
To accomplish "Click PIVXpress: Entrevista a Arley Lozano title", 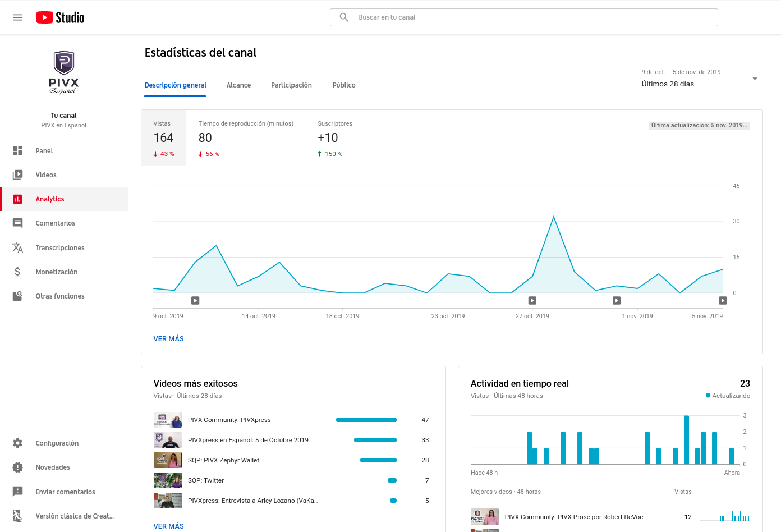I will (253, 501).
